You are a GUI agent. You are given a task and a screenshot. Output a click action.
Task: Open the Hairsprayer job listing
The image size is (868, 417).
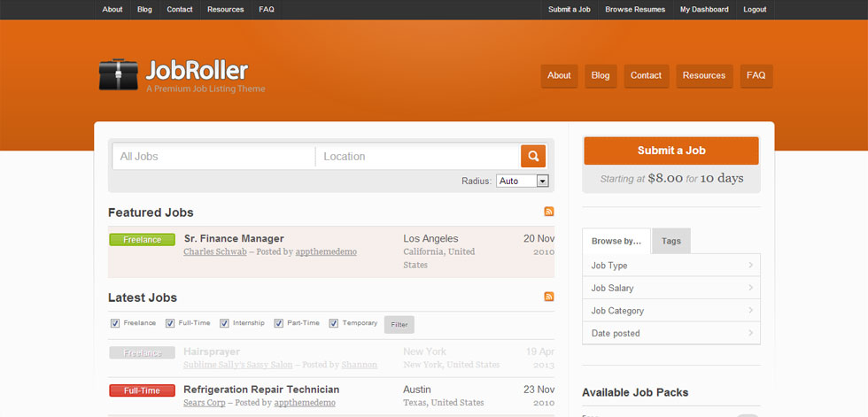212,351
